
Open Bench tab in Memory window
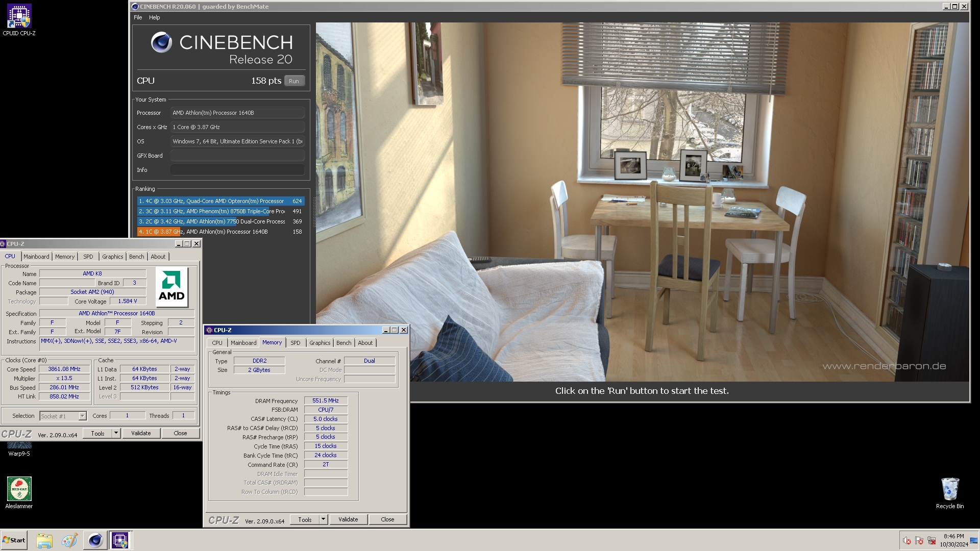pyautogui.click(x=344, y=343)
